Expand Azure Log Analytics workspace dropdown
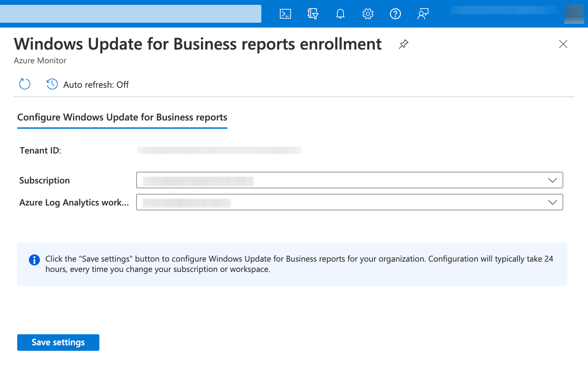The image size is (588, 368). [350, 202]
